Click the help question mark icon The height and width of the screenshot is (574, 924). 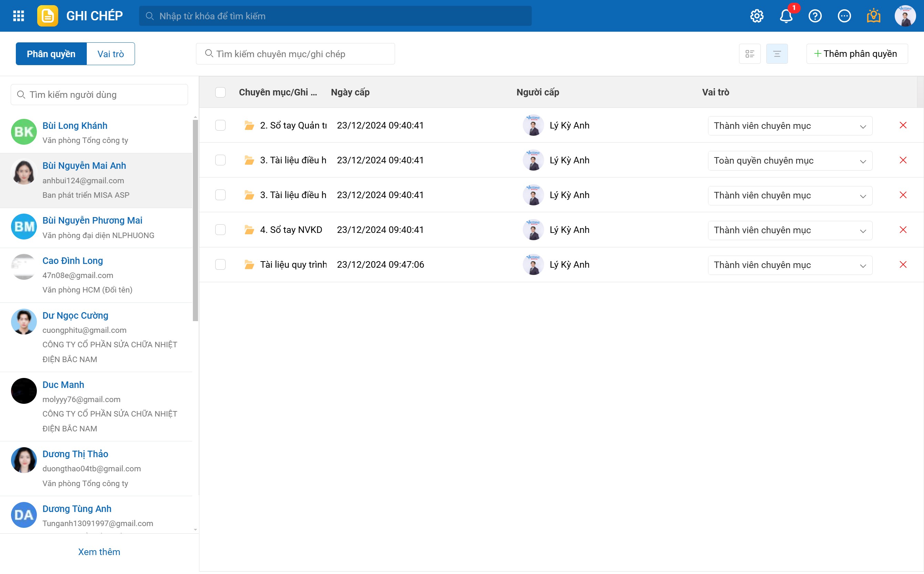pyautogui.click(x=815, y=16)
